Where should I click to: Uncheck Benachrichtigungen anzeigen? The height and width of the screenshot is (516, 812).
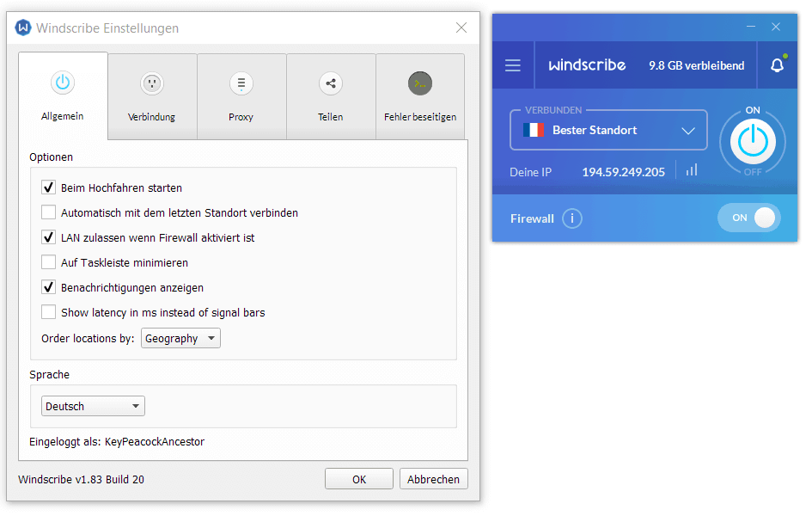(x=49, y=286)
